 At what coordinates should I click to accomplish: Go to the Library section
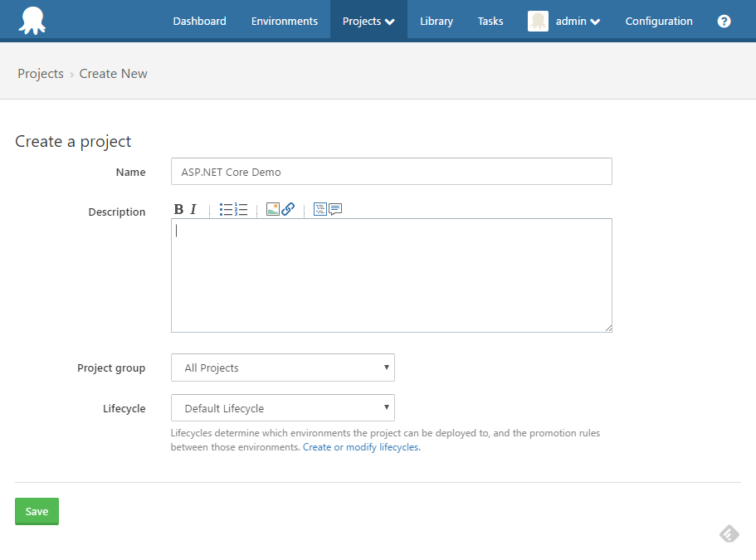click(436, 21)
